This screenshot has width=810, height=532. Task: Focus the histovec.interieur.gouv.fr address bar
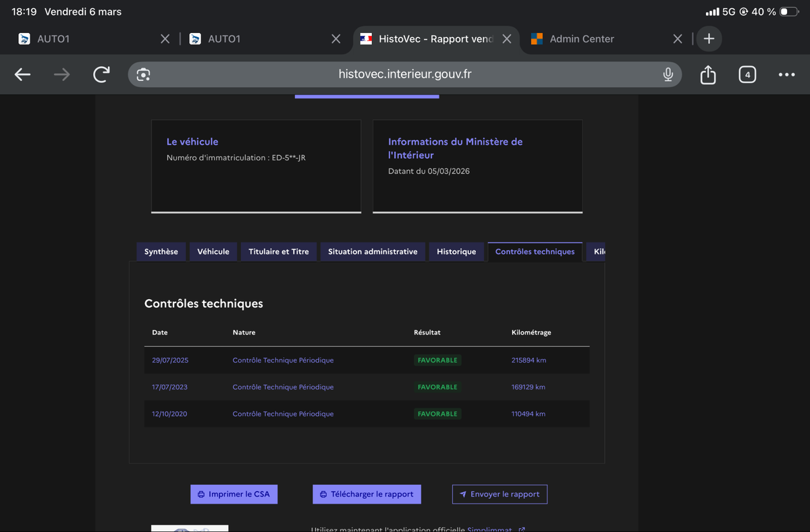click(x=405, y=74)
